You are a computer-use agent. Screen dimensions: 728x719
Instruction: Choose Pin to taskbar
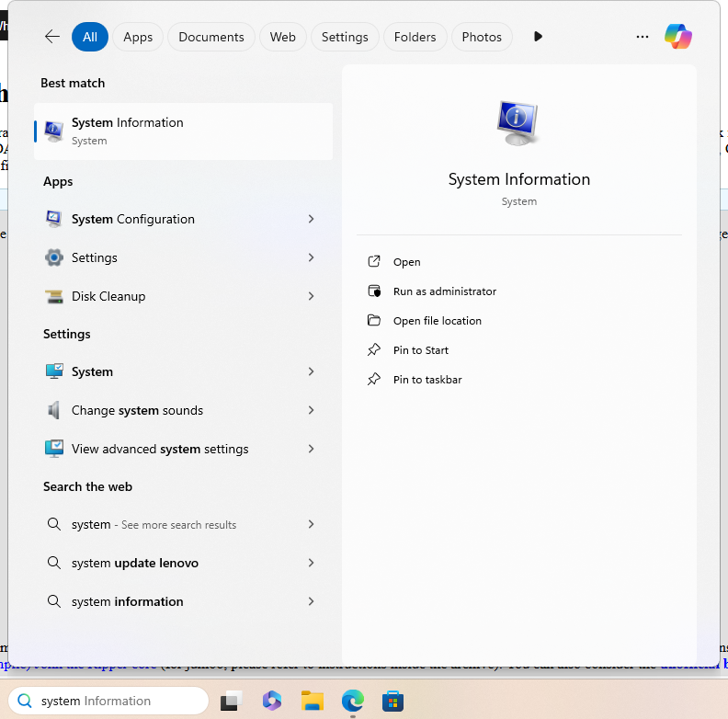coord(519,380)
